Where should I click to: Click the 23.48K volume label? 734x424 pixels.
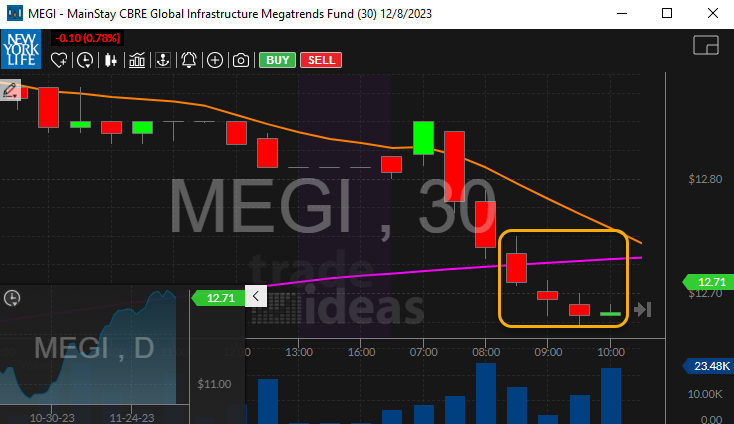click(x=708, y=366)
